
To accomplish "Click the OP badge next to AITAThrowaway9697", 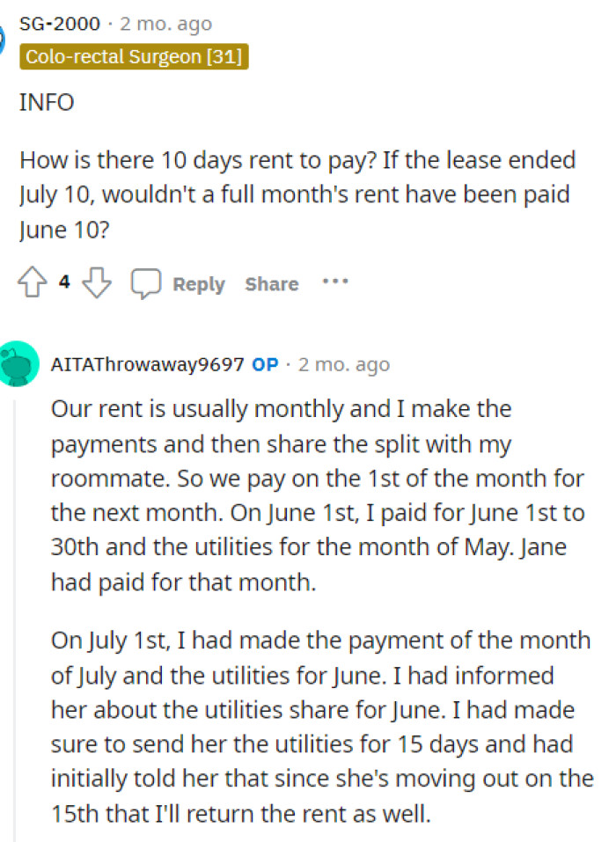I will pyautogui.click(x=264, y=364).
